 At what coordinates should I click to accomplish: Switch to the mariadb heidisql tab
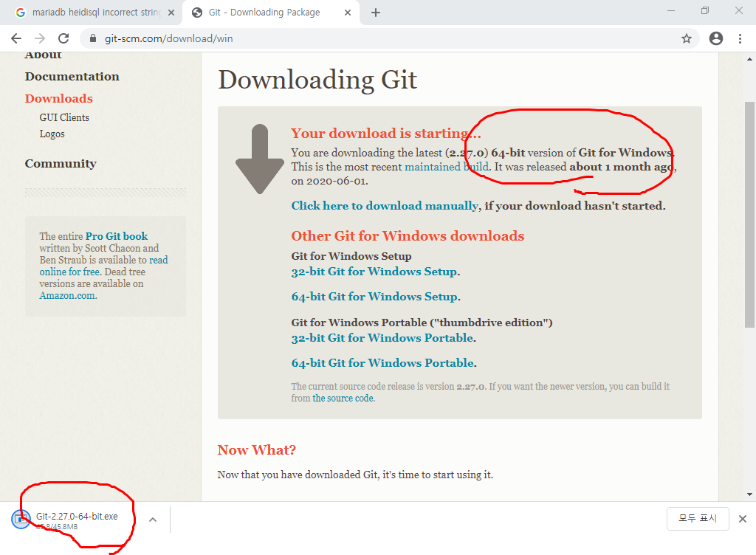pyautogui.click(x=91, y=13)
